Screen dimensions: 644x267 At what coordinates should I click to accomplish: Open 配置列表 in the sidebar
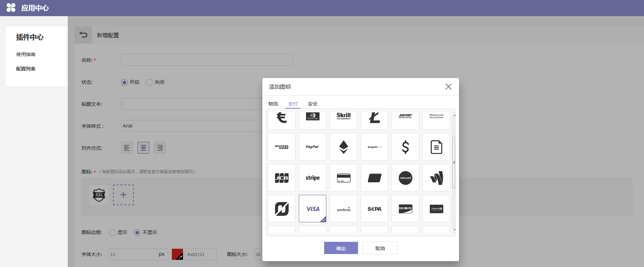pos(26,69)
